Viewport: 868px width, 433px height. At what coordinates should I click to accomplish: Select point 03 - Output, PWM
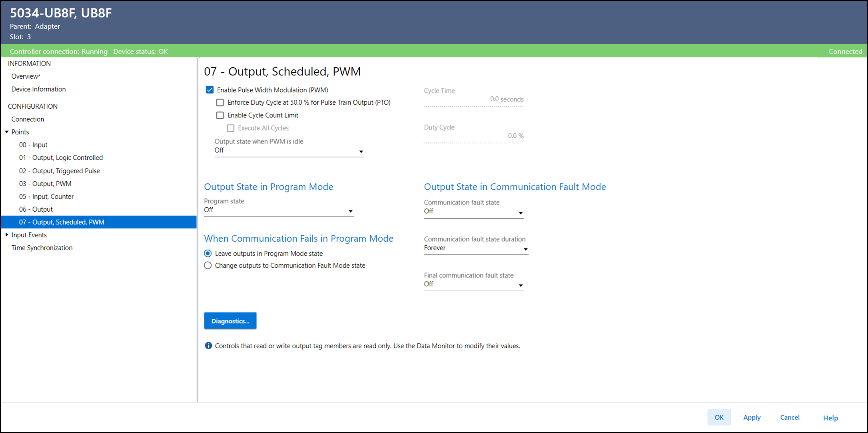click(x=45, y=184)
